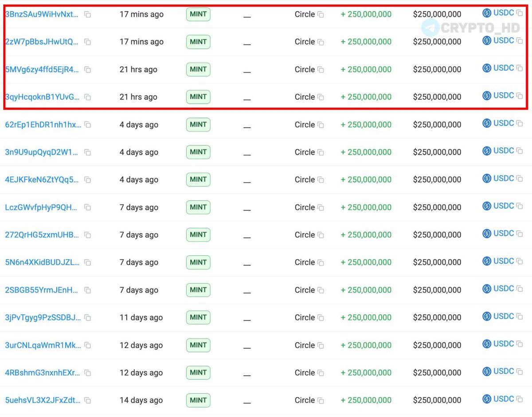The height and width of the screenshot is (417, 532).
Task: Open transaction 3urCNLqaWmR1Mk
Action: coord(43,345)
